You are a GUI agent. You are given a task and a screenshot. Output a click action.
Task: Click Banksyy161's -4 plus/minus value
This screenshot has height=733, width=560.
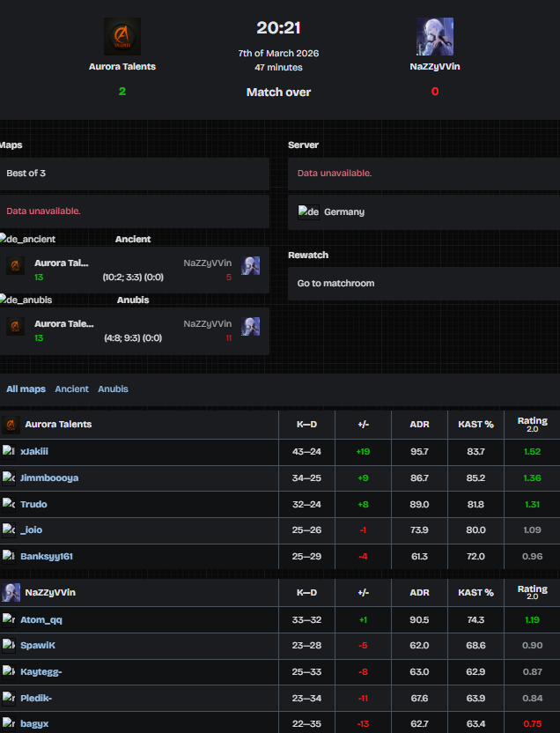(363, 556)
